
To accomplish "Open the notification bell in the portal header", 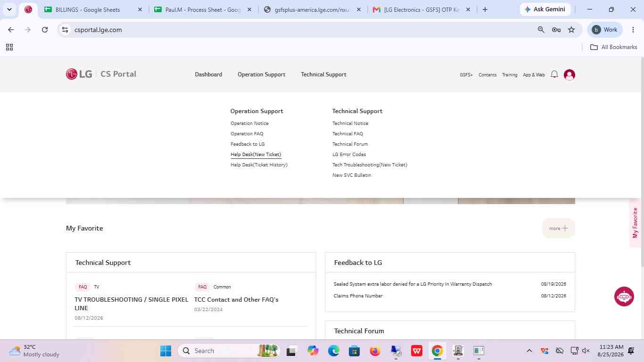I will (554, 74).
